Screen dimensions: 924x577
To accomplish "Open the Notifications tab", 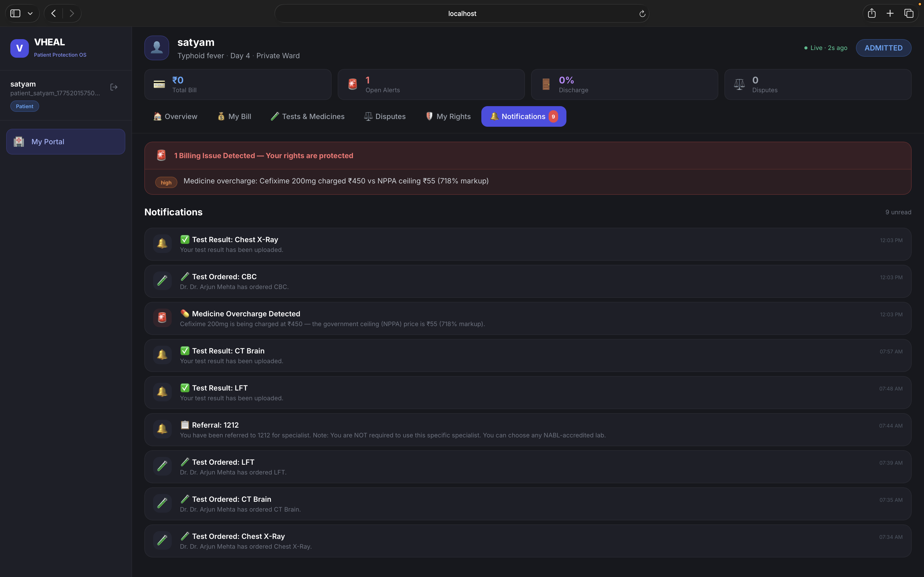I will point(523,116).
